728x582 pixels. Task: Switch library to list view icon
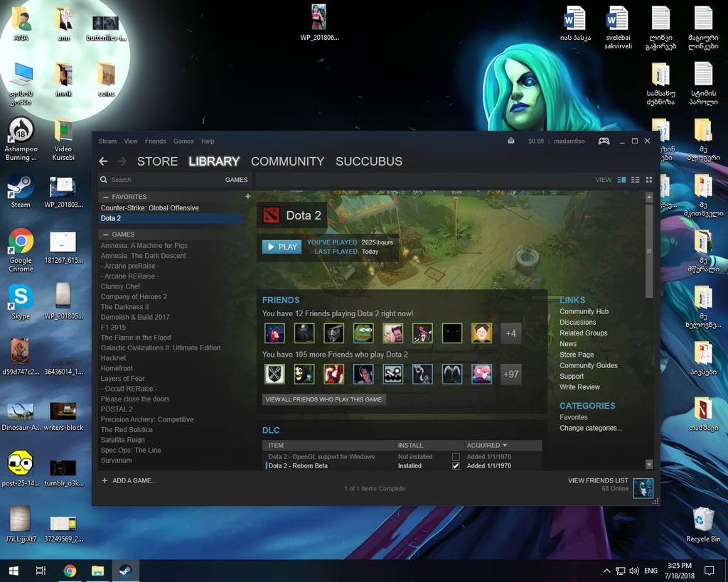[635, 180]
